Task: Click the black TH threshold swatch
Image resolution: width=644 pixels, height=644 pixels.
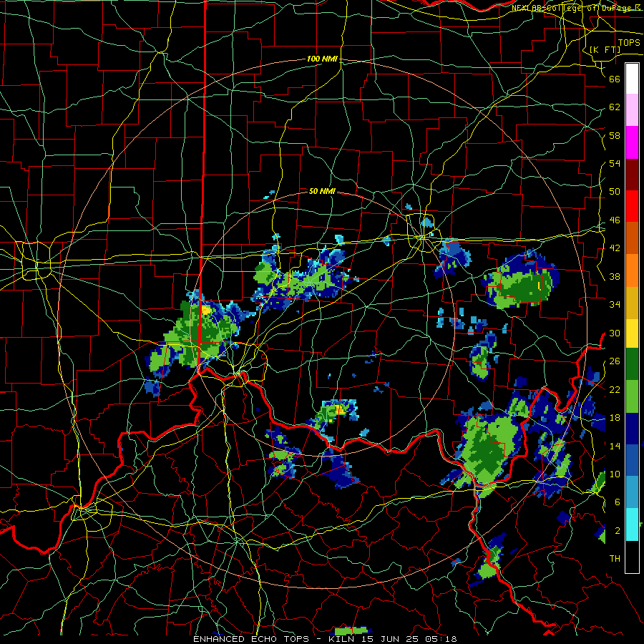Action: point(632,557)
